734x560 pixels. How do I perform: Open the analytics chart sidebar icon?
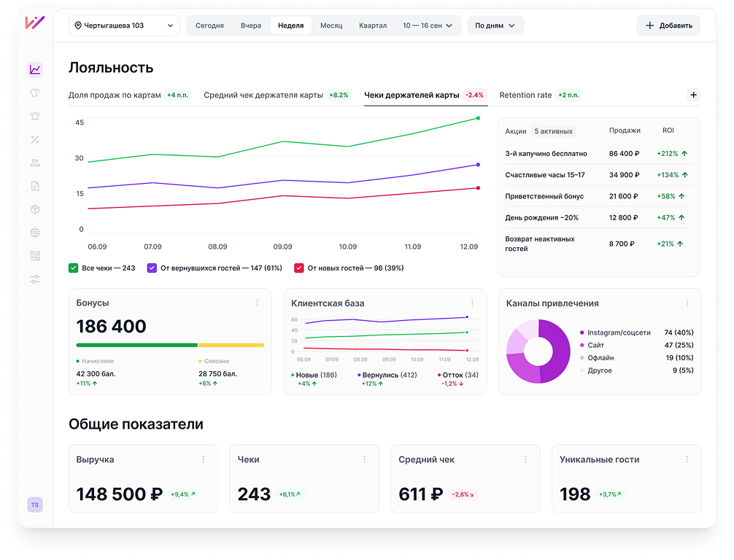point(35,70)
